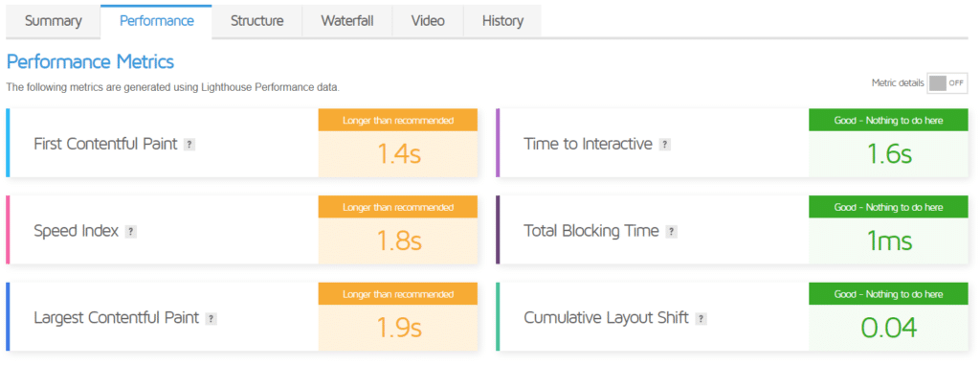The height and width of the screenshot is (366, 980).
Task: Click the 0.04 Cumulative Layout Shift value
Action: click(x=889, y=328)
